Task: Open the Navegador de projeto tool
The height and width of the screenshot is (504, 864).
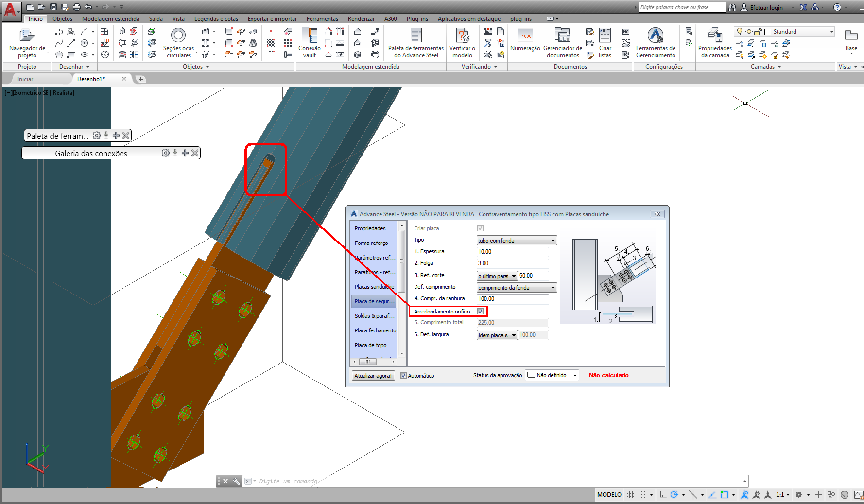Action: 27,43
